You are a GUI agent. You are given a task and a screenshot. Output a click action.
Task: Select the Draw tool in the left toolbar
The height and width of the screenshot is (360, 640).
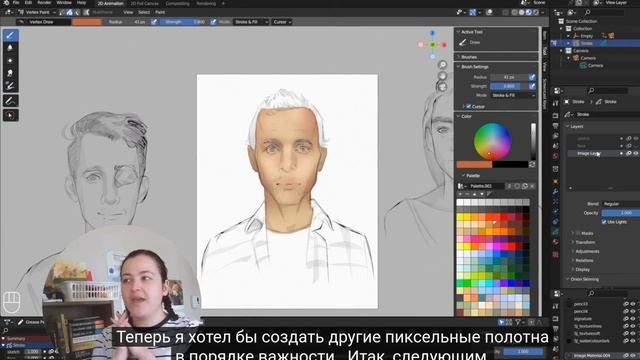click(10, 35)
